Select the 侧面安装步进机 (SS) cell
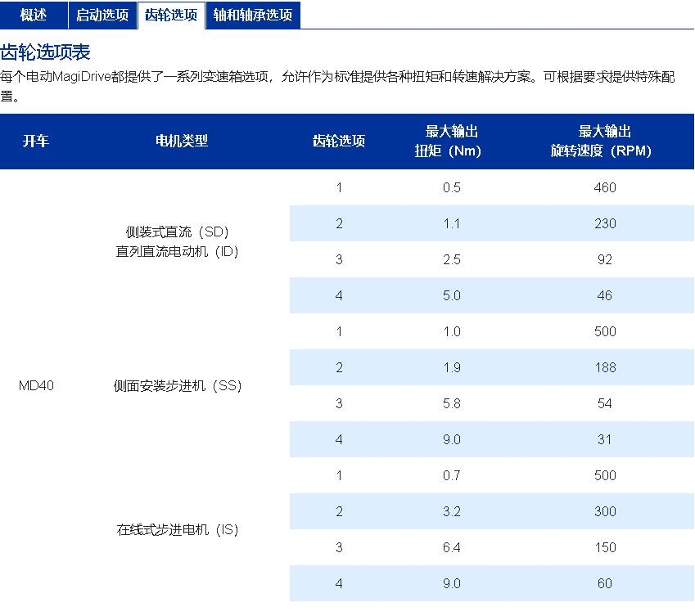 [178, 385]
